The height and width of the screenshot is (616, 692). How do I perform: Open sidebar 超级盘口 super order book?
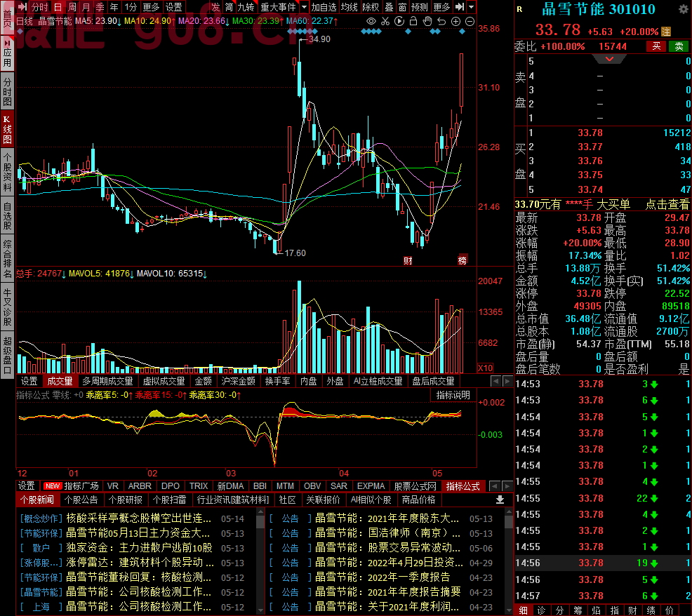tap(8, 355)
